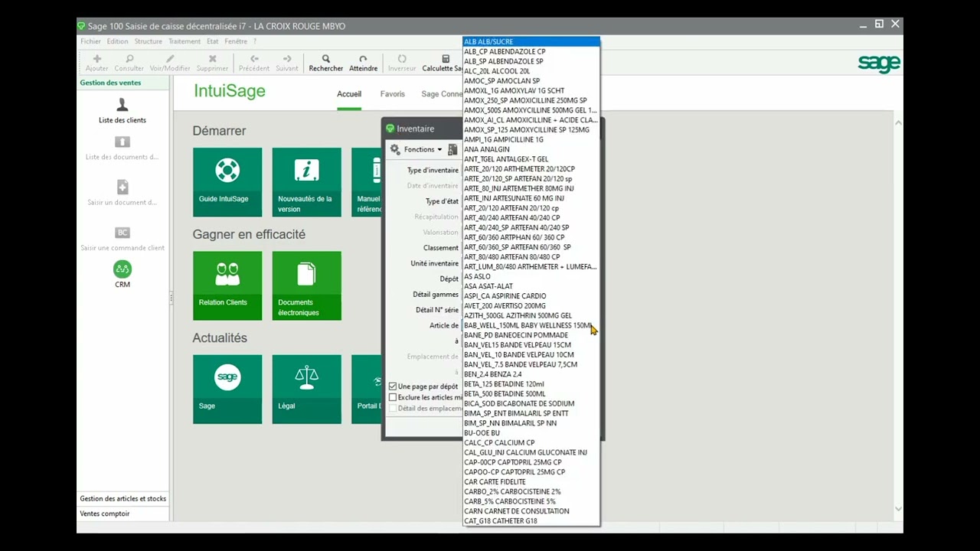The image size is (980, 551).
Task: Open the Traitement menu
Action: click(185, 41)
